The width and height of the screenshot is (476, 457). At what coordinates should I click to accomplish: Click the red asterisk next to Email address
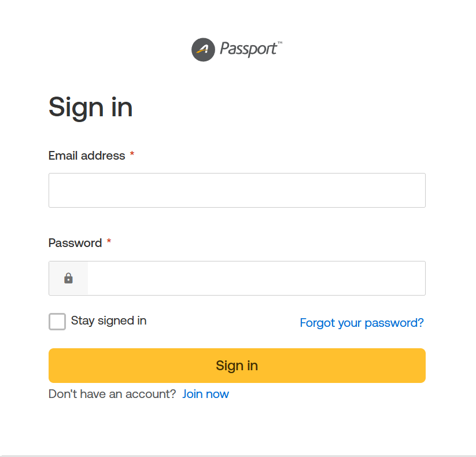132,155
